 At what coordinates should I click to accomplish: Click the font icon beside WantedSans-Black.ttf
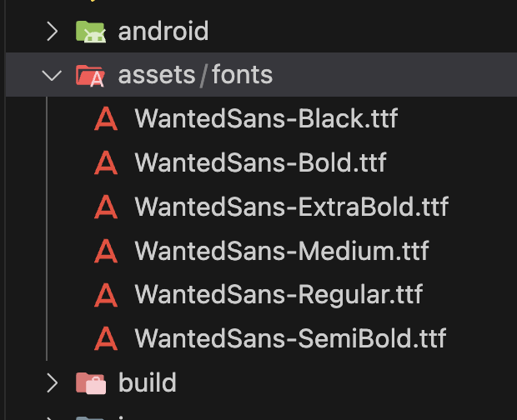point(106,118)
